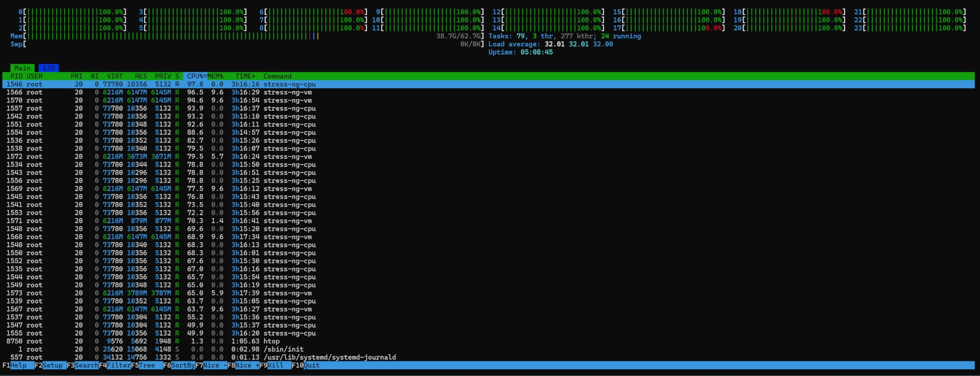Open F1 Help

coord(18,365)
